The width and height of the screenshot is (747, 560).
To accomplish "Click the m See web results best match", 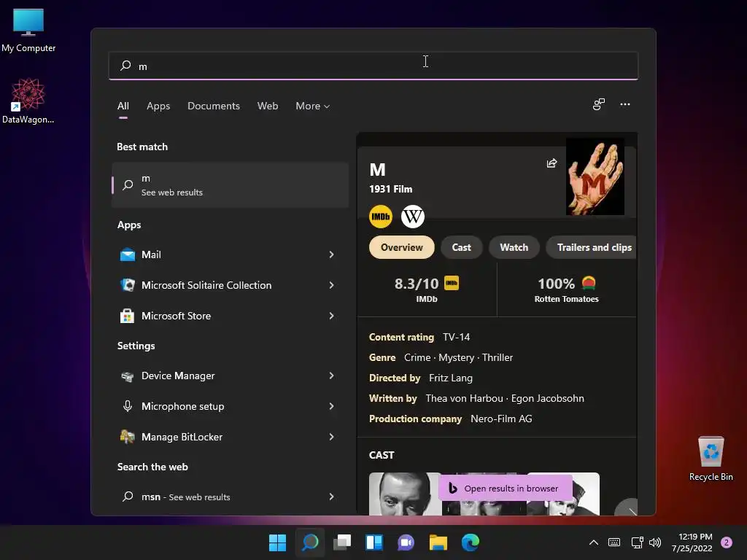I will tap(230, 184).
